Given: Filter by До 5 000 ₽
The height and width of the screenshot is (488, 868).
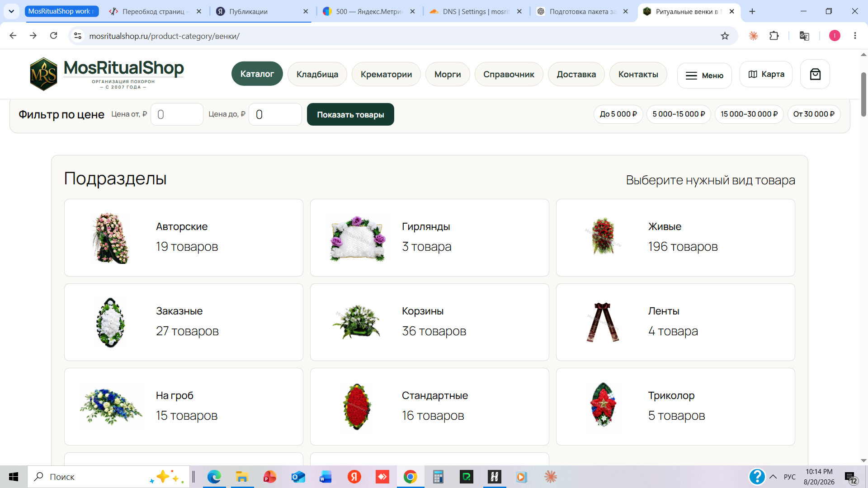Looking at the screenshot, I should click(x=618, y=114).
